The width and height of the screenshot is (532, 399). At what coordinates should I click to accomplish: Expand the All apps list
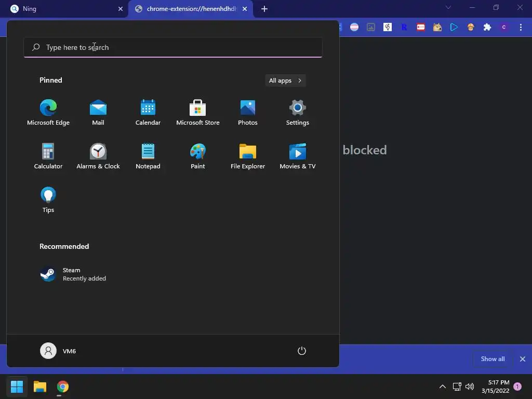click(285, 81)
